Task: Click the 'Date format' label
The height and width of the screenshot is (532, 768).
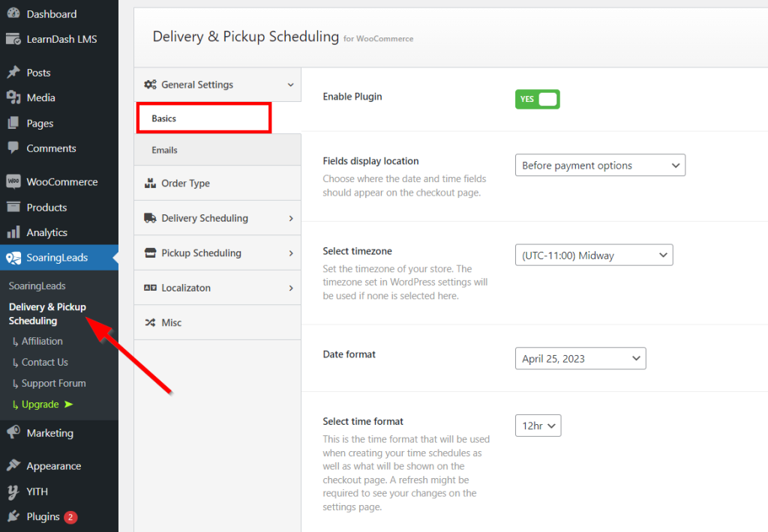Action: (349, 354)
